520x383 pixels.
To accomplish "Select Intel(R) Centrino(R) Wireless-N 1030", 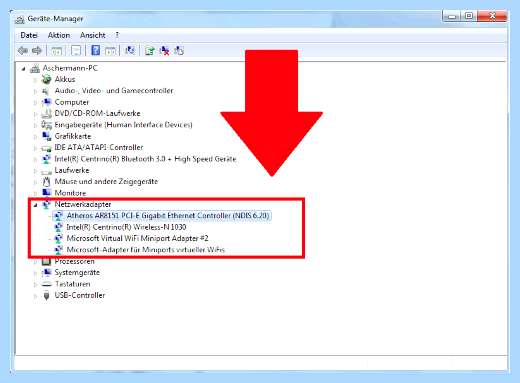I will click(x=126, y=227).
